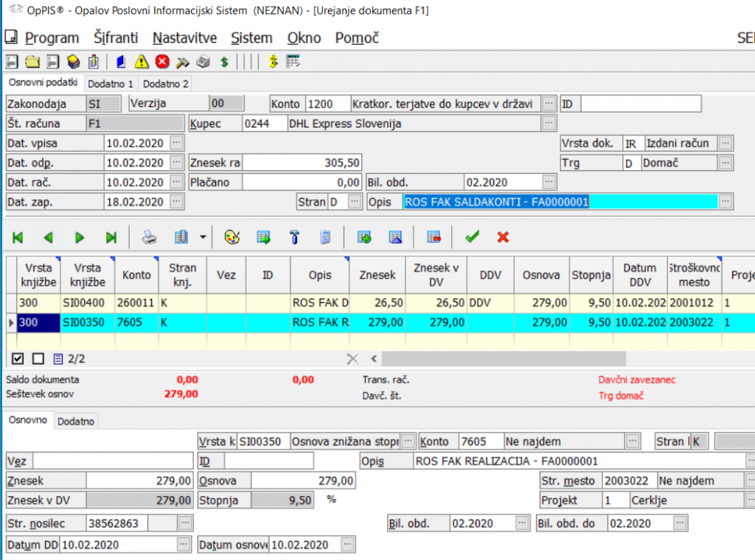Click the green checkmark confirm icon
This screenshot has height=560, width=755.
(472, 237)
